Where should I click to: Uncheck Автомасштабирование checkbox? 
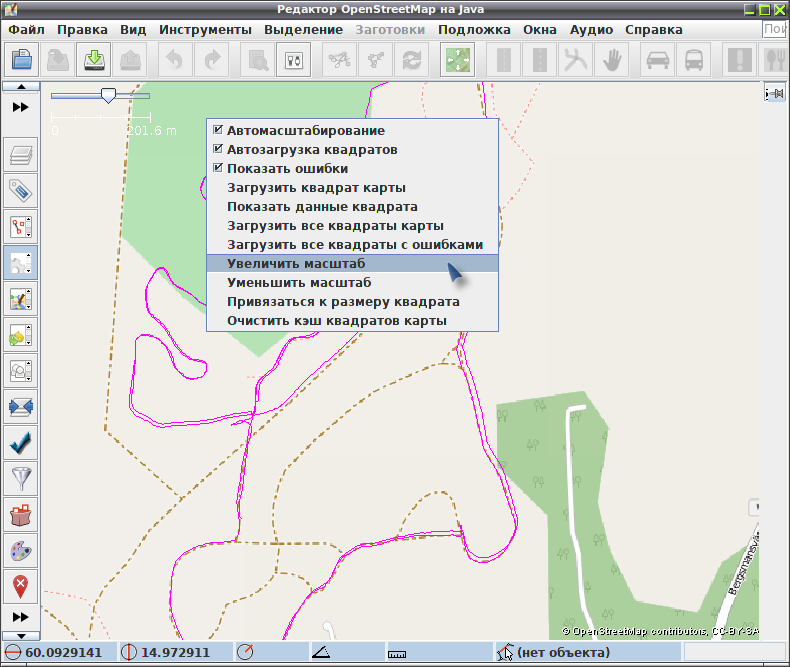coord(218,130)
